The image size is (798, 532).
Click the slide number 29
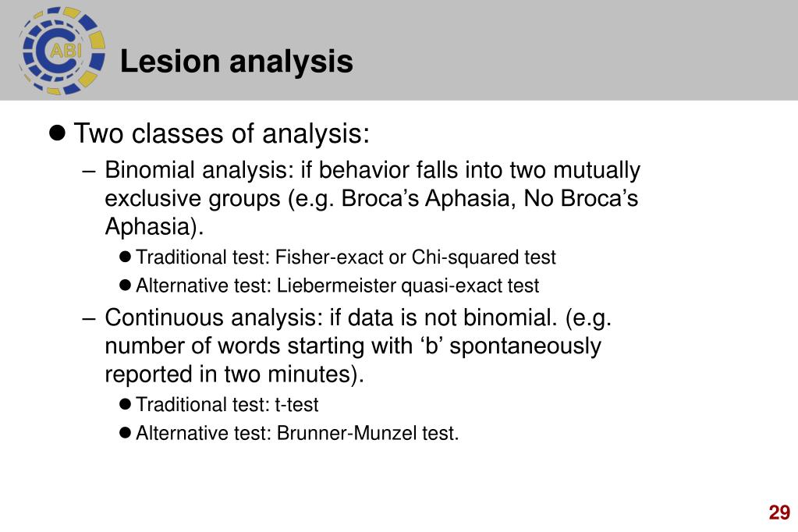(779, 512)
